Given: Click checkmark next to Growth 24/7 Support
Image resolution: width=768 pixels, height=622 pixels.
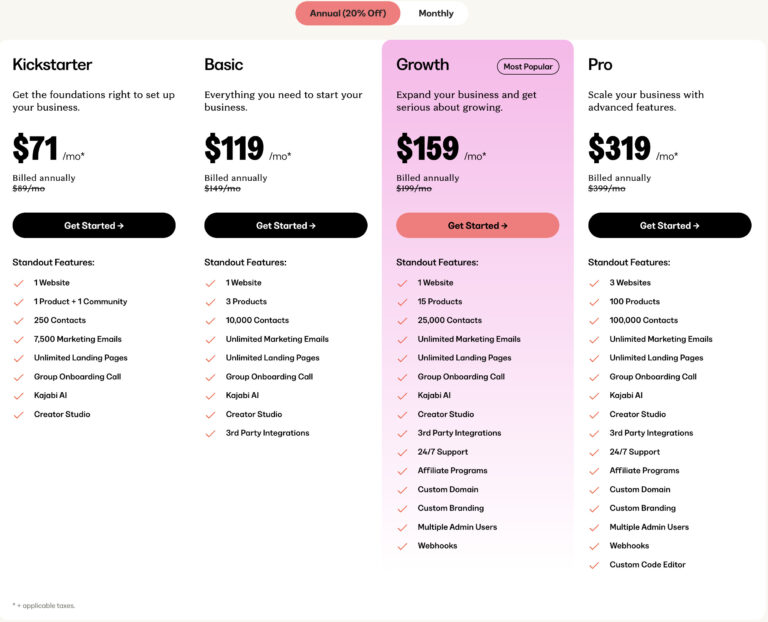Looking at the screenshot, I should click(403, 452).
